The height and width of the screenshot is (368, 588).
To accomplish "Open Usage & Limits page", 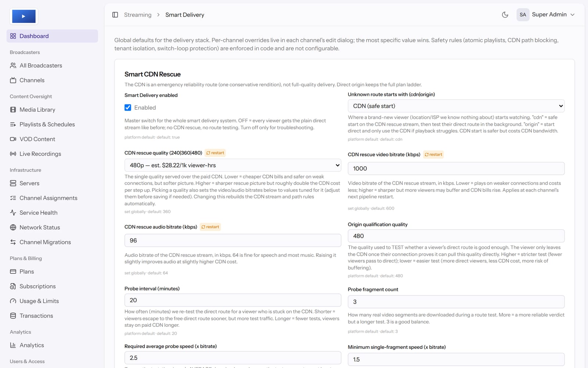I will (52, 301).
